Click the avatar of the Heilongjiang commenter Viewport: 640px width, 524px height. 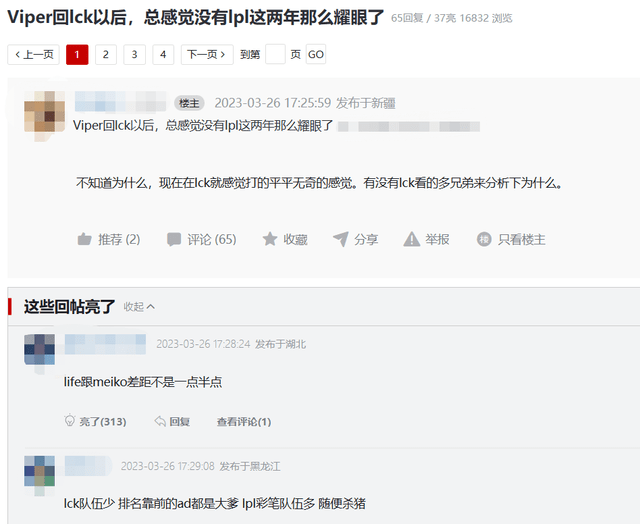(39, 473)
